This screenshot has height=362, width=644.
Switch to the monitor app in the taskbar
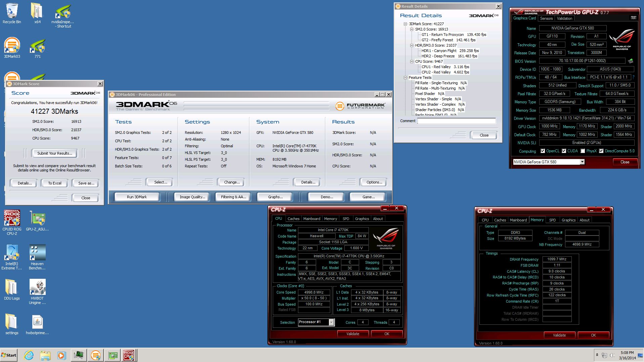click(79, 355)
